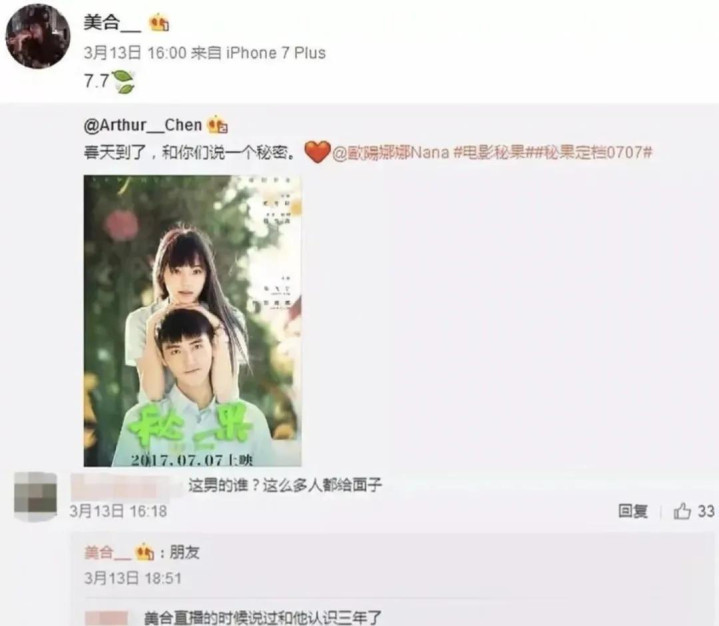This screenshot has width=719, height=626.
Task: Click the crown badge beside 美合__ at top
Action: [x=159, y=23]
